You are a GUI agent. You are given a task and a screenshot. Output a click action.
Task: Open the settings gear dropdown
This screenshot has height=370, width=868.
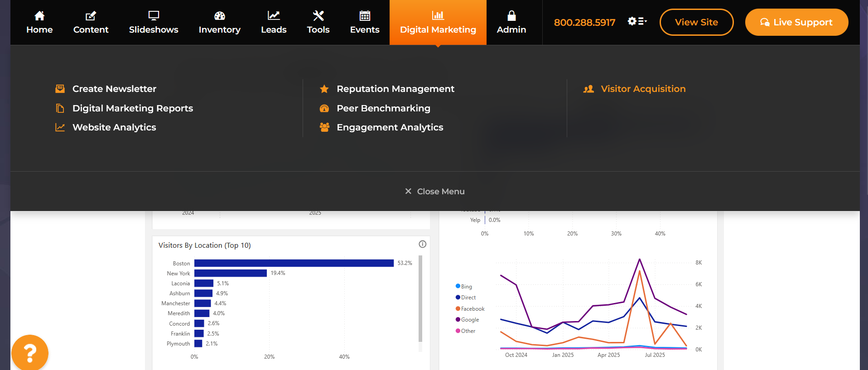tap(637, 21)
